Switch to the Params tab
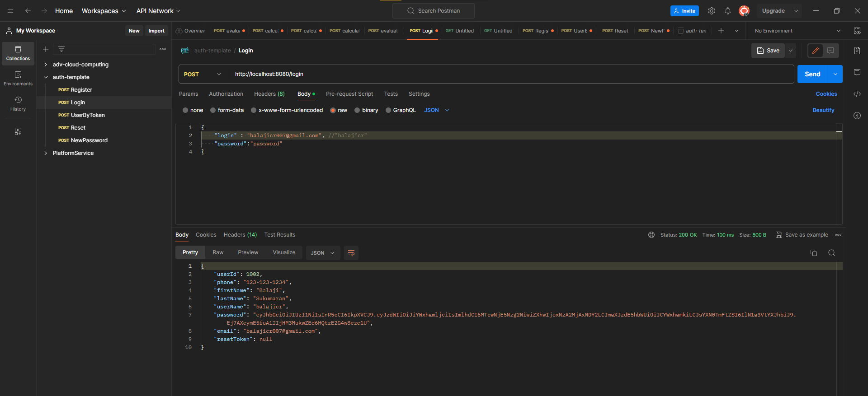 [189, 94]
